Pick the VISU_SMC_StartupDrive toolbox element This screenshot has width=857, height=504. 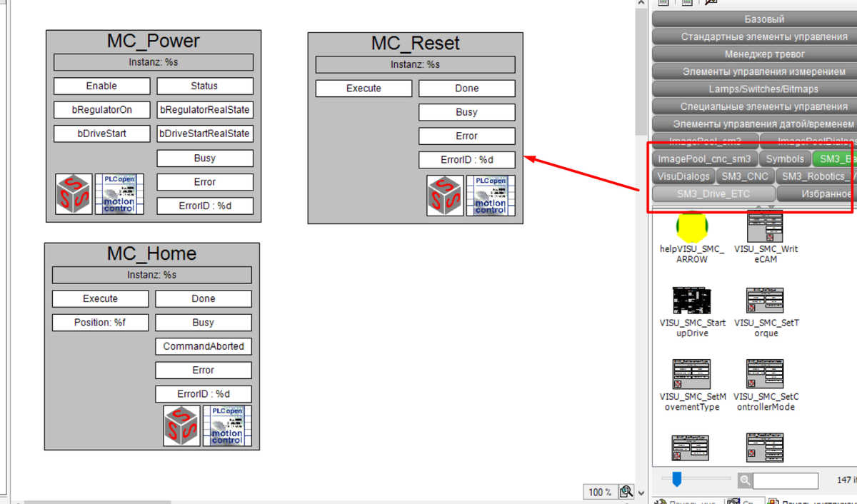click(691, 301)
